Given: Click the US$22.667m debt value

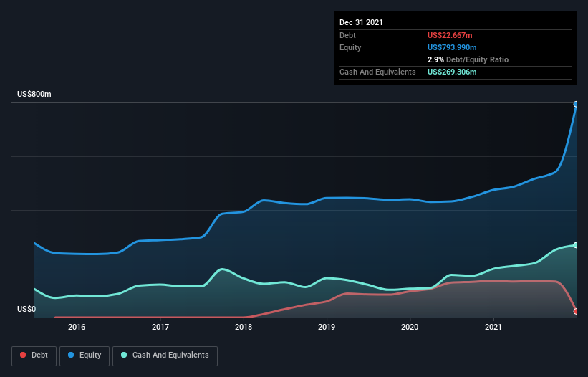Looking at the screenshot, I should [x=450, y=35].
